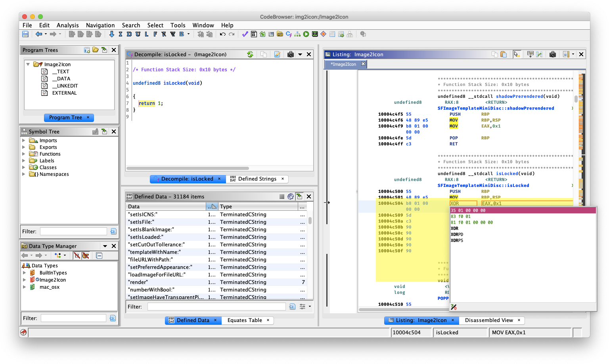
Task: Collapse the Image2Icon node in Program Trees
Action: click(x=28, y=64)
